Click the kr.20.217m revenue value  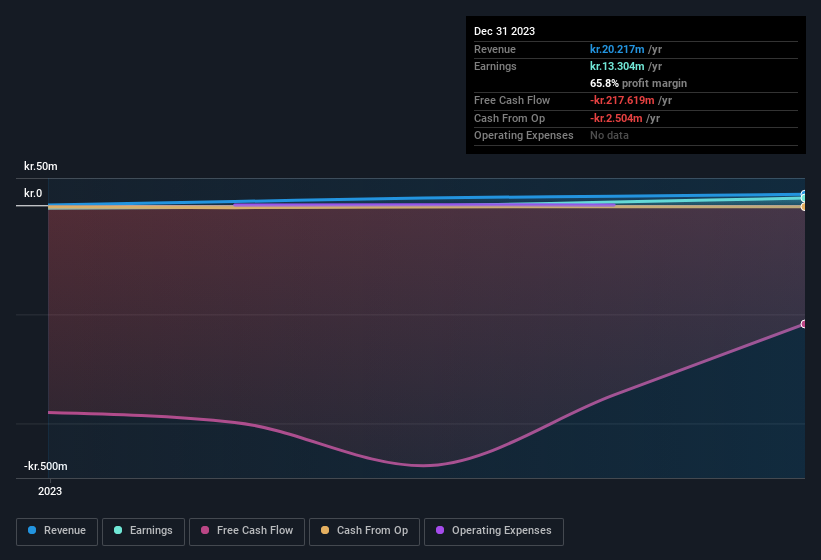(x=617, y=49)
